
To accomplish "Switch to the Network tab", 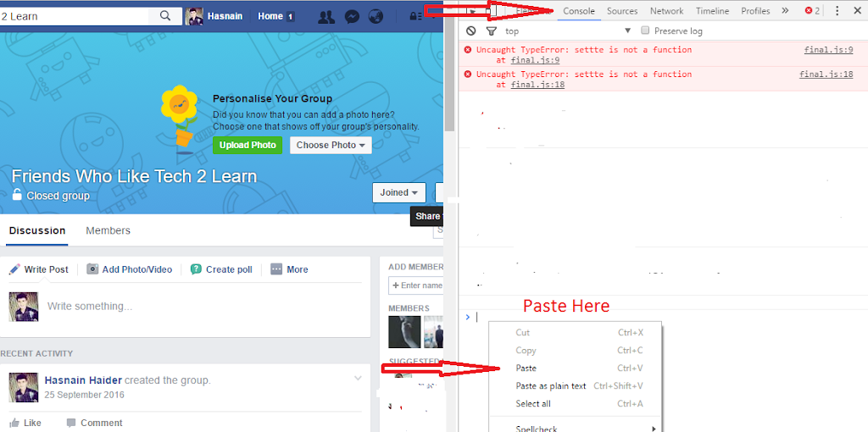I will point(666,10).
